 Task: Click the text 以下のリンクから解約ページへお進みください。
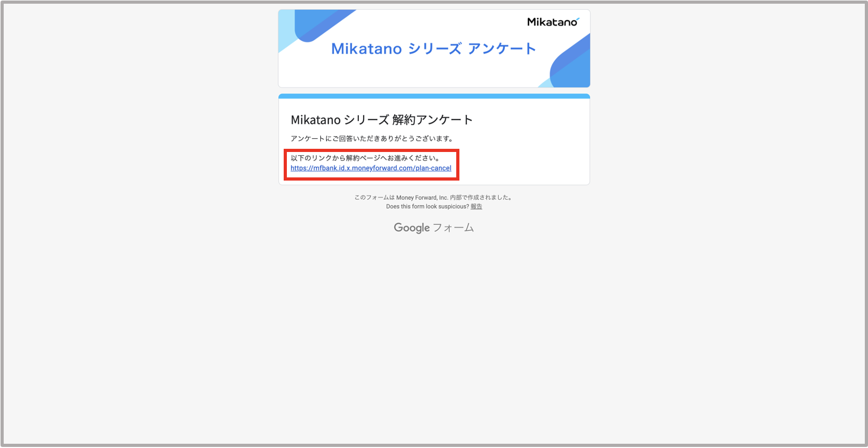click(x=366, y=158)
